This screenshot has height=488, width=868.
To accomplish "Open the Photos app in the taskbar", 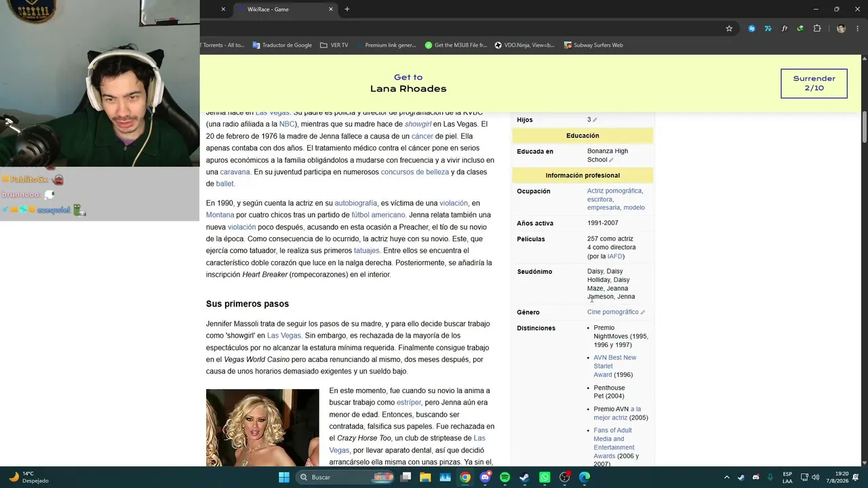I will [446, 477].
